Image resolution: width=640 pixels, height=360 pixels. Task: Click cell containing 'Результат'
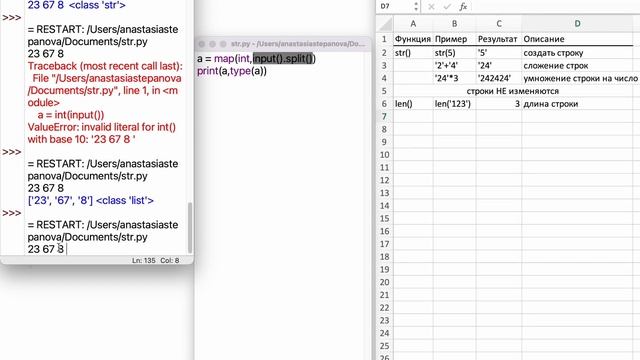click(499, 39)
